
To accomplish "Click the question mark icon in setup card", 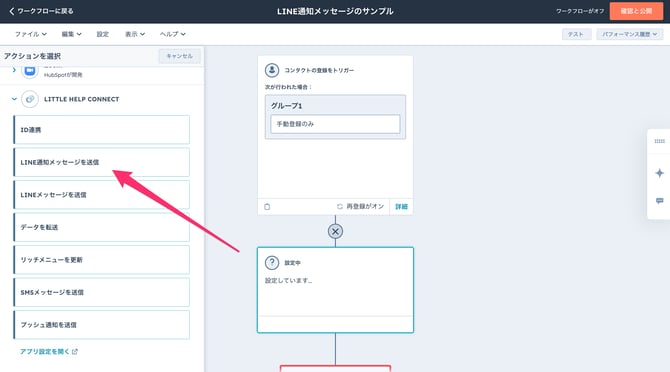I will coord(272,263).
